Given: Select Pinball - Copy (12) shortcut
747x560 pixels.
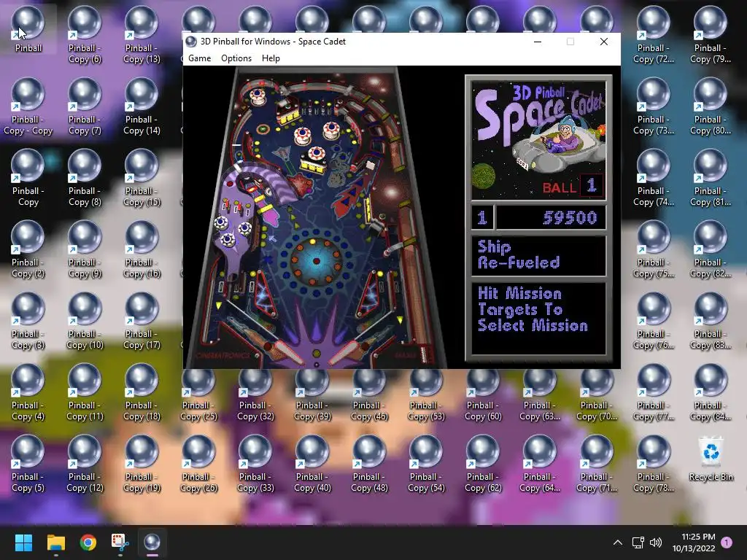Looking at the screenshot, I should coord(85,464).
